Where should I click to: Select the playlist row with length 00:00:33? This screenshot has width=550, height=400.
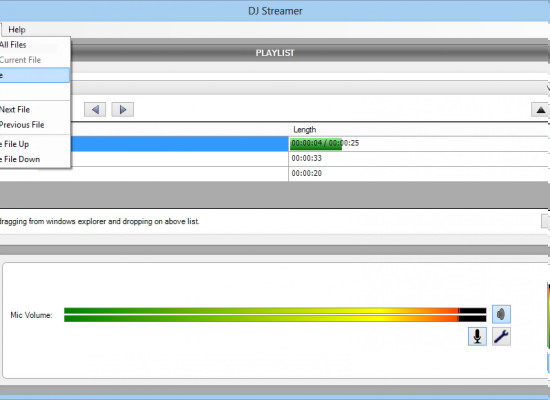(275, 159)
